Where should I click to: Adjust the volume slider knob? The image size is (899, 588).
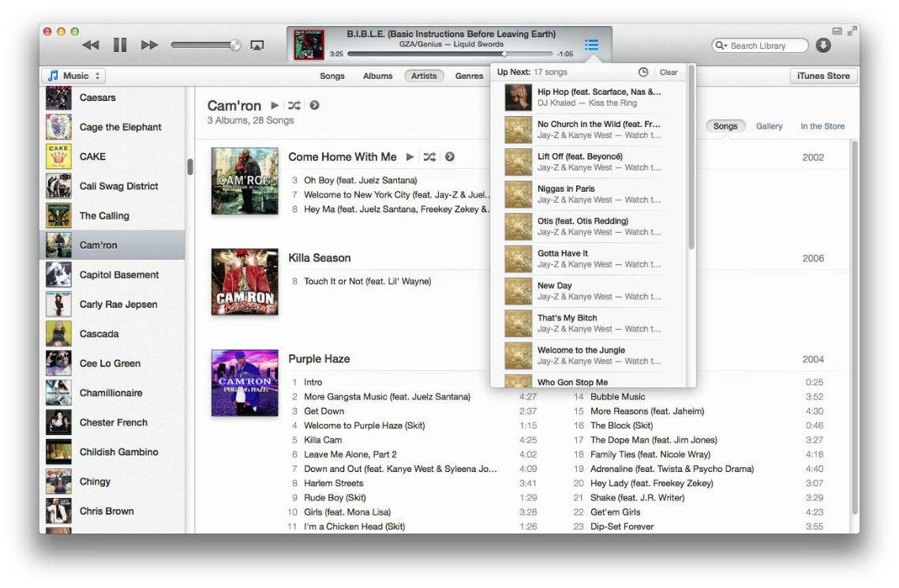(x=235, y=45)
